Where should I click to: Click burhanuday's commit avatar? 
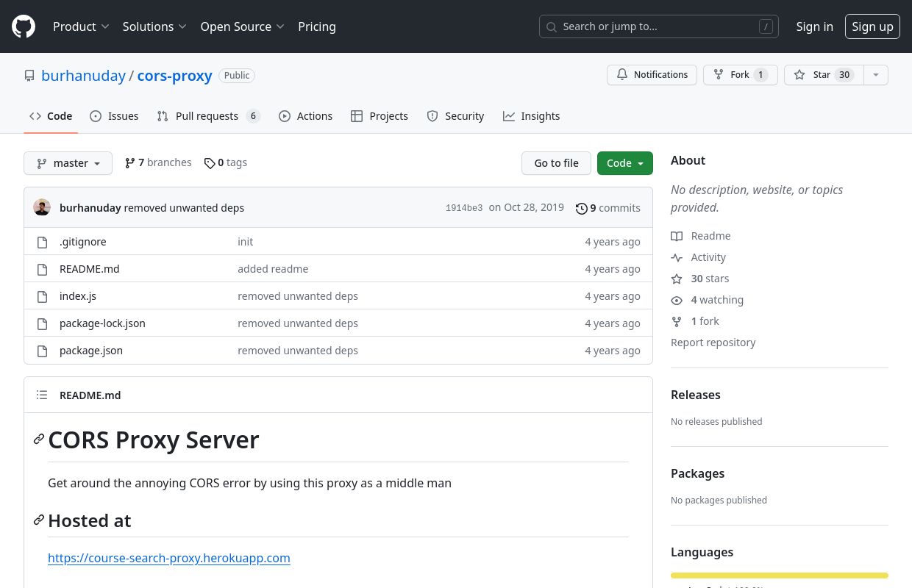pyautogui.click(x=42, y=207)
